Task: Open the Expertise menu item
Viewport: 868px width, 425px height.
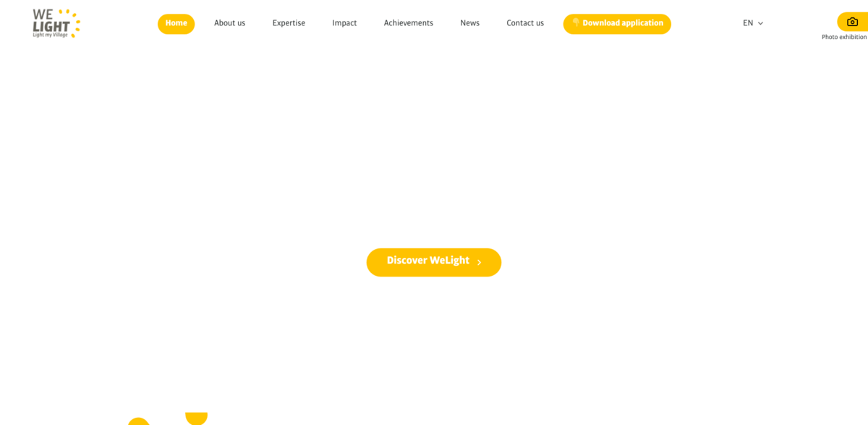Action: click(289, 23)
